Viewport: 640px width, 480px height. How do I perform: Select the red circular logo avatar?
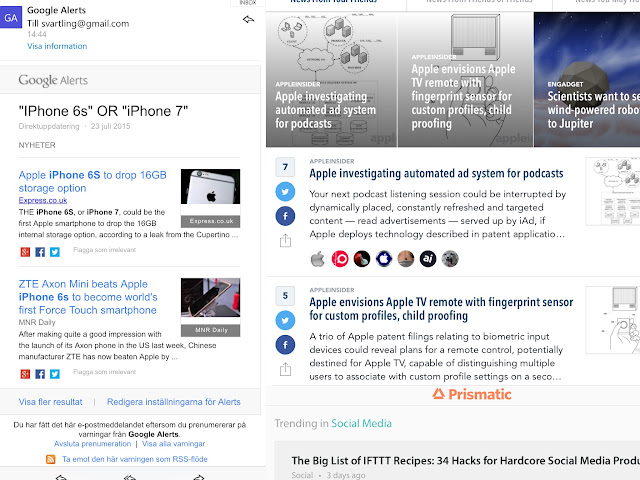pyautogui.click(x=340, y=259)
